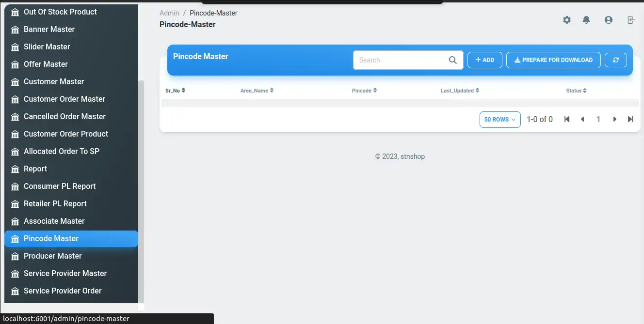
Task: Open the user account profile icon
Action: tap(609, 20)
